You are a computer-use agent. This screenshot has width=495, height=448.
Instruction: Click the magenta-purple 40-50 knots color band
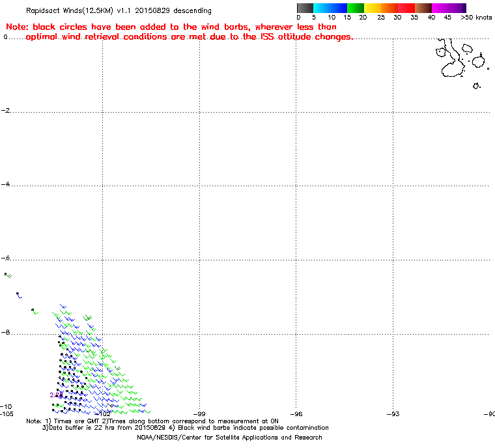449,8
